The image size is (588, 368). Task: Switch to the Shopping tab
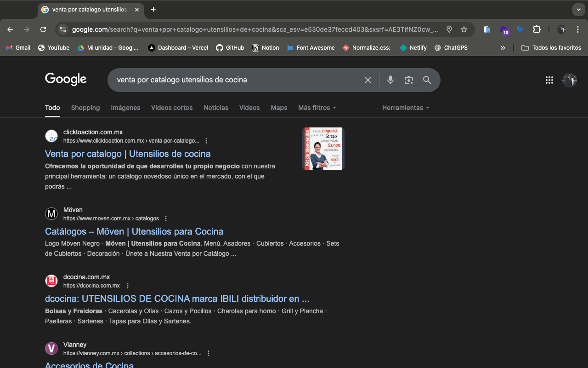click(85, 108)
